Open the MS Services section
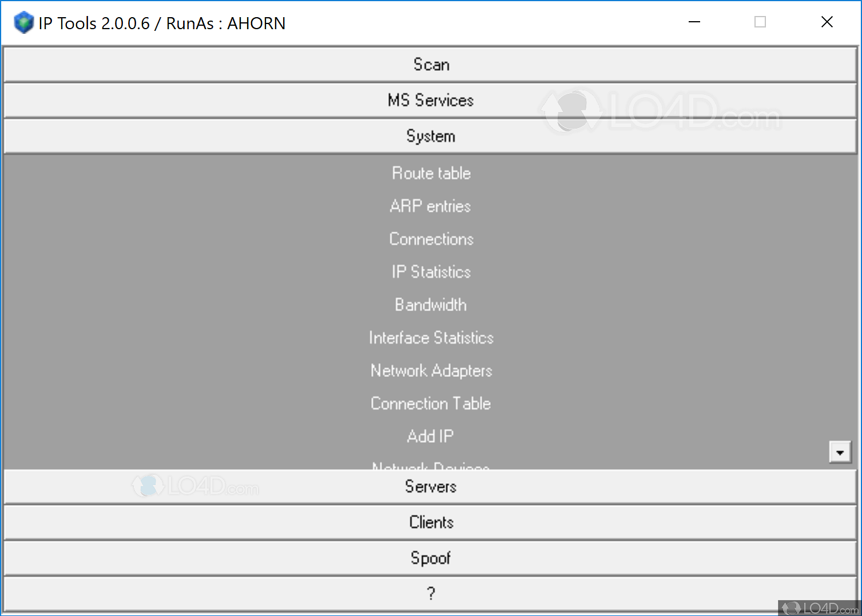Viewport: 862px width, 616px height. click(430, 100)
